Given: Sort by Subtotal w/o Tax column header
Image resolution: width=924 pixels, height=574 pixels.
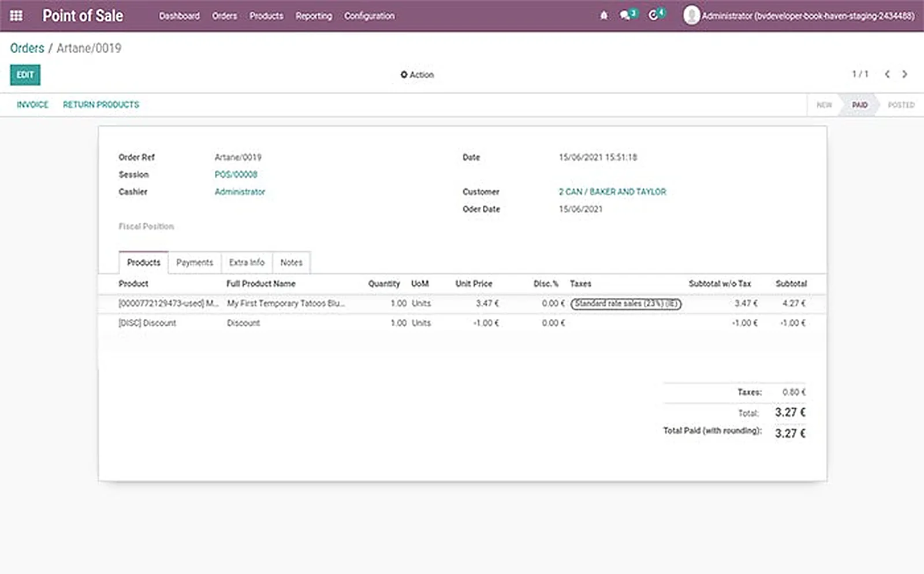Looking at the screenshot, I should [720, 284].
